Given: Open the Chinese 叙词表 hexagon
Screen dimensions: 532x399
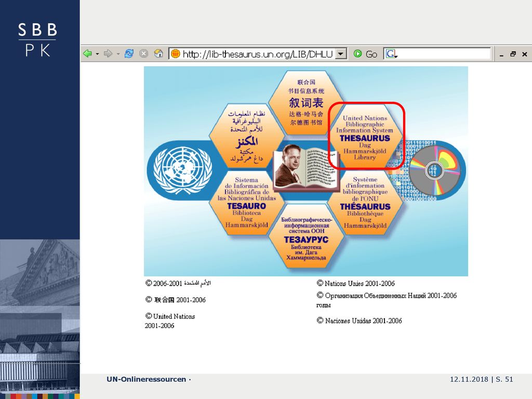Looking at the screenshot, I should (x=306, y=102).
